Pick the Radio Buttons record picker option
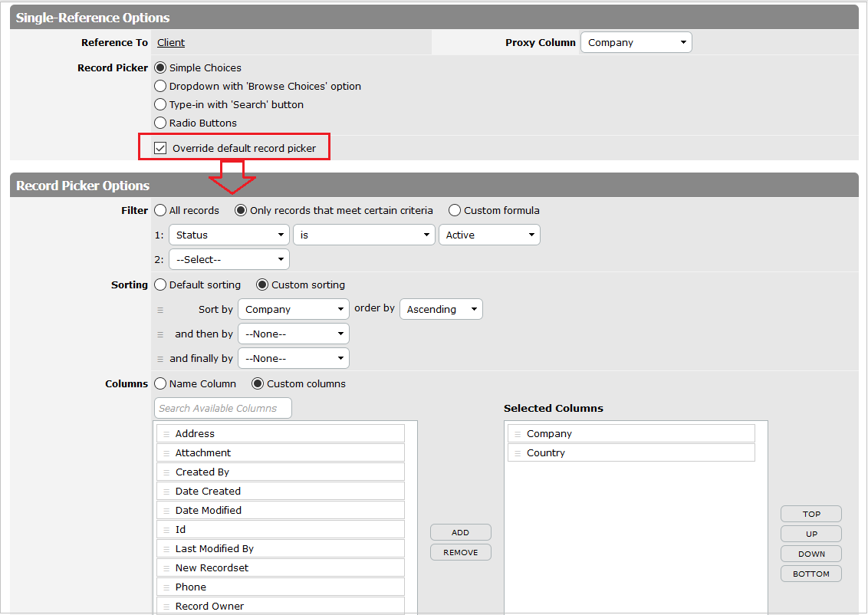This screenshot has width=868, height=615. pyautogui.click(x=160, y=123)
